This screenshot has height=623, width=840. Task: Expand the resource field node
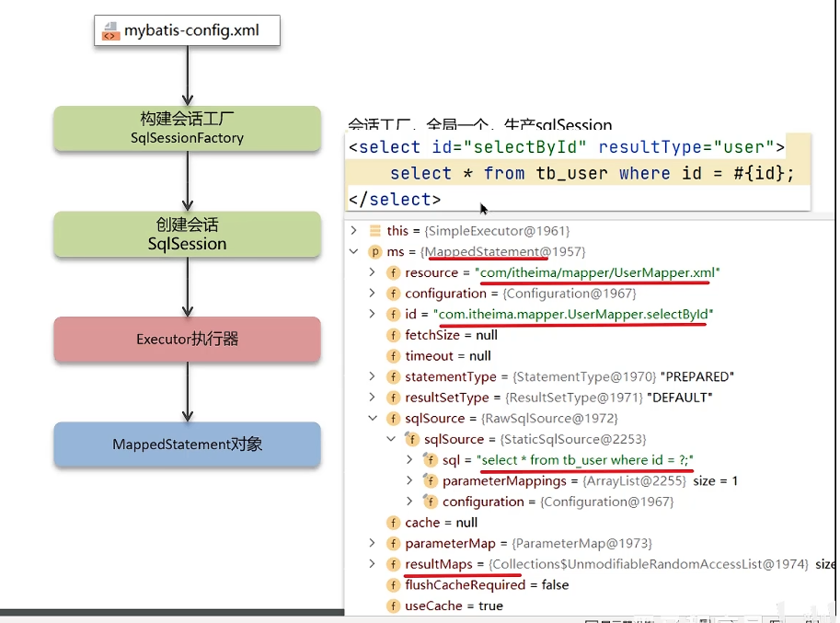[373, 272]
